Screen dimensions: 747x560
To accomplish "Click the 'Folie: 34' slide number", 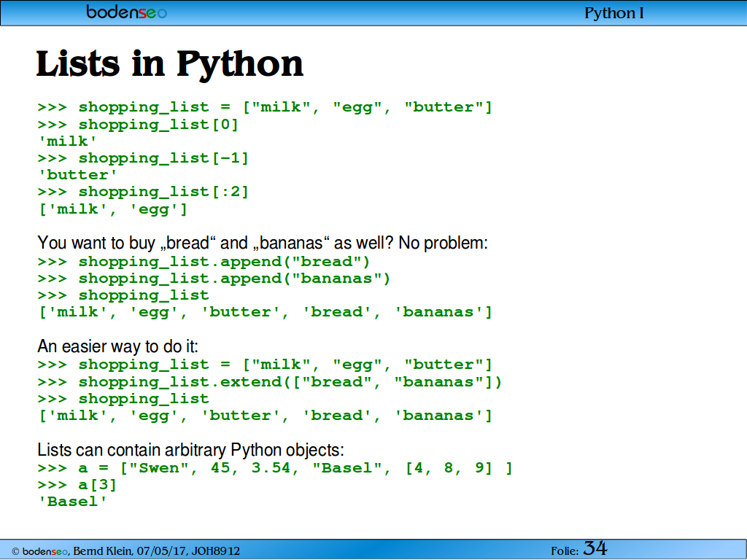I will 578,549.
